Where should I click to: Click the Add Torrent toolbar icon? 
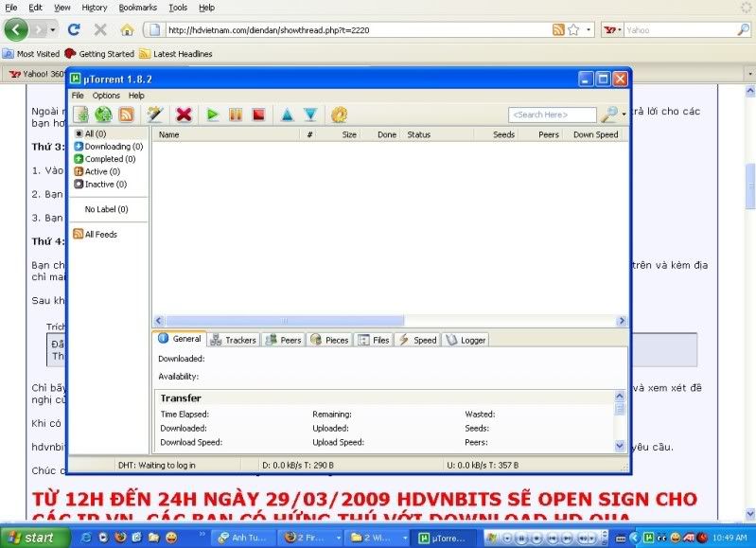click(x=80, y=115)
